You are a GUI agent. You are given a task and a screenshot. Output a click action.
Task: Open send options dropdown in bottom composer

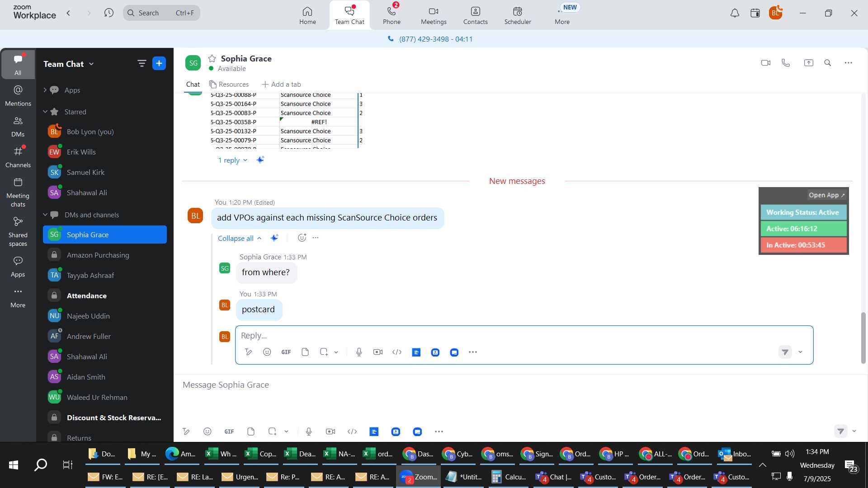[854, 431]
